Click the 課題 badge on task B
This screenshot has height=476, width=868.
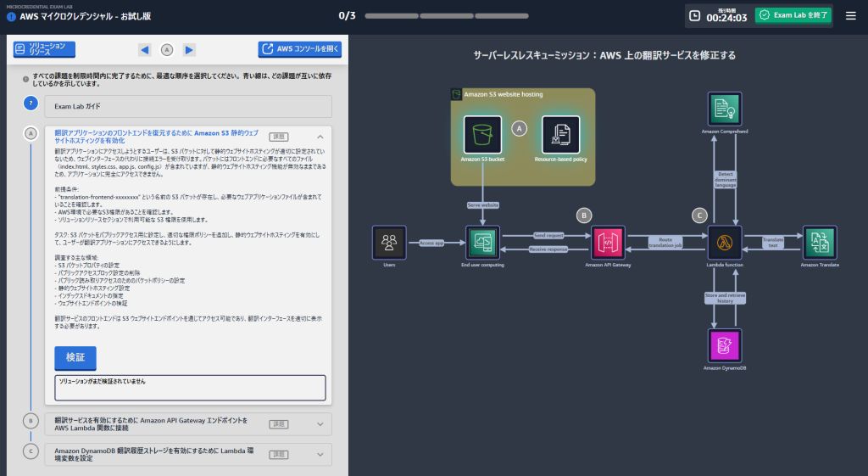(x=278, y=424)
